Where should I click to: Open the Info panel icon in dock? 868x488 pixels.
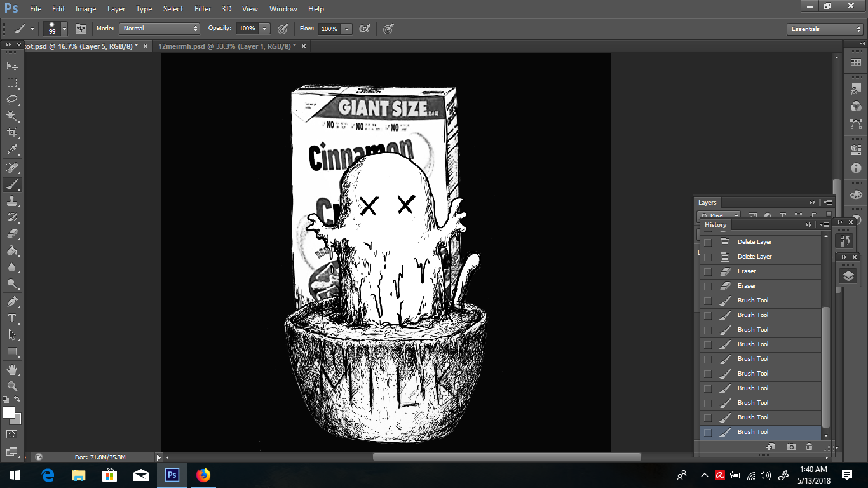click(x=856, y=168)
